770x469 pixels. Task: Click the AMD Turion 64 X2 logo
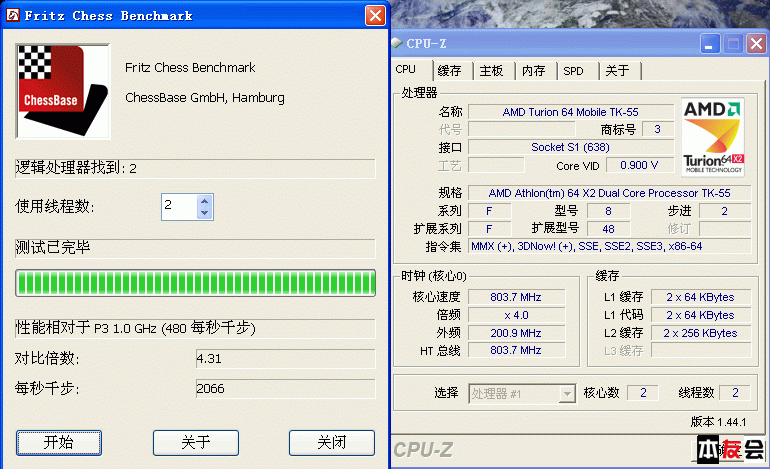(713, 137)
